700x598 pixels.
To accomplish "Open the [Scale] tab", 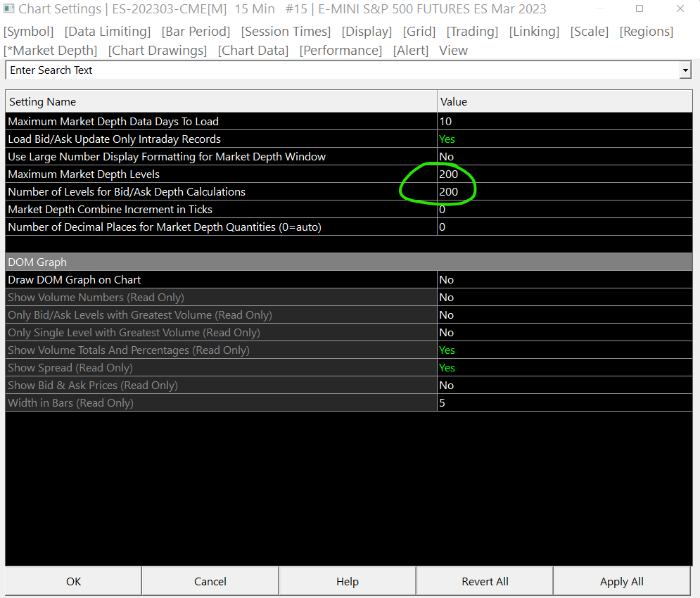I will tap(590, 32).
